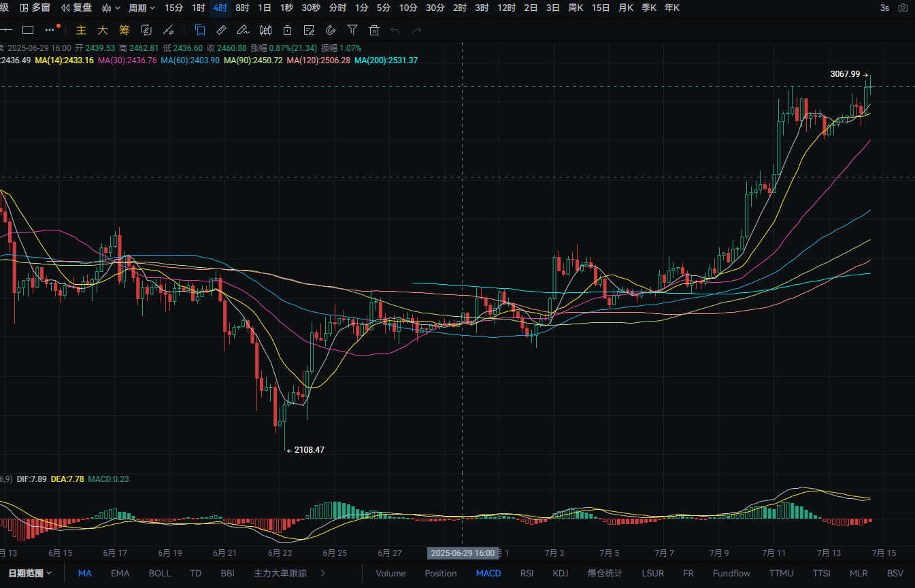Show the LSUR sub-indicator
This screenshot has height=588, width=915.
pos(652,573)
